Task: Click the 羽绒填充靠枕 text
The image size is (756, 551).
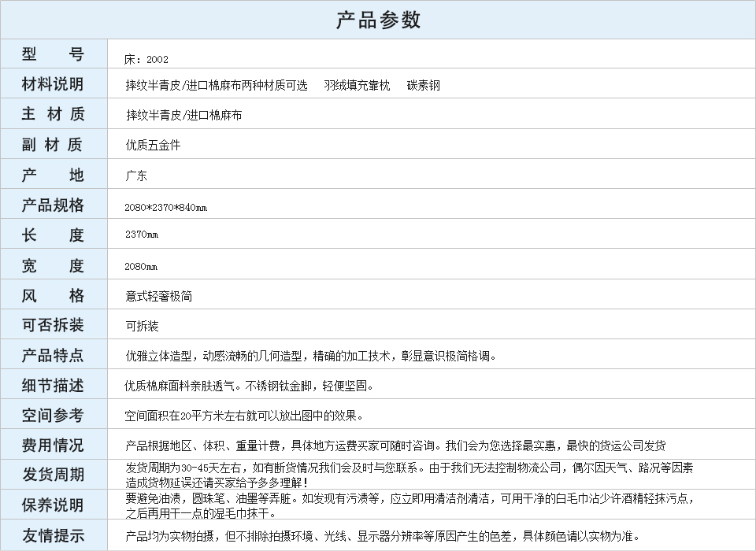Action: point(357,85)
